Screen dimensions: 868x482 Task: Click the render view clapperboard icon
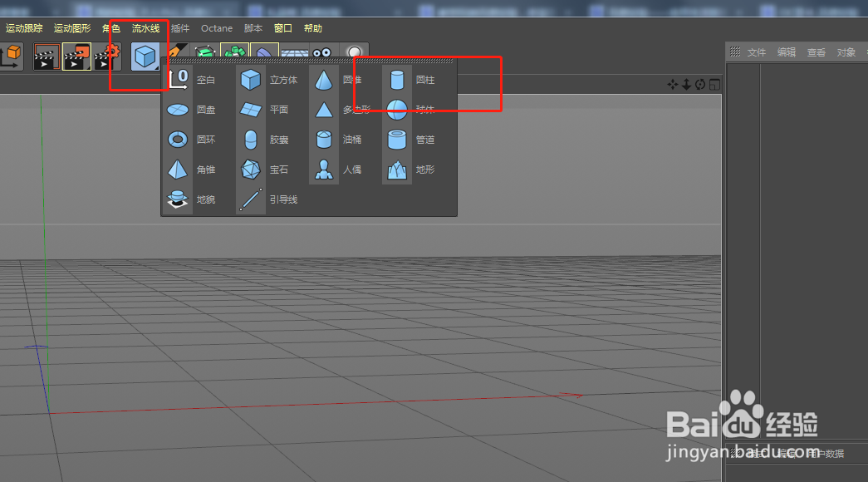tap(47, 57)
